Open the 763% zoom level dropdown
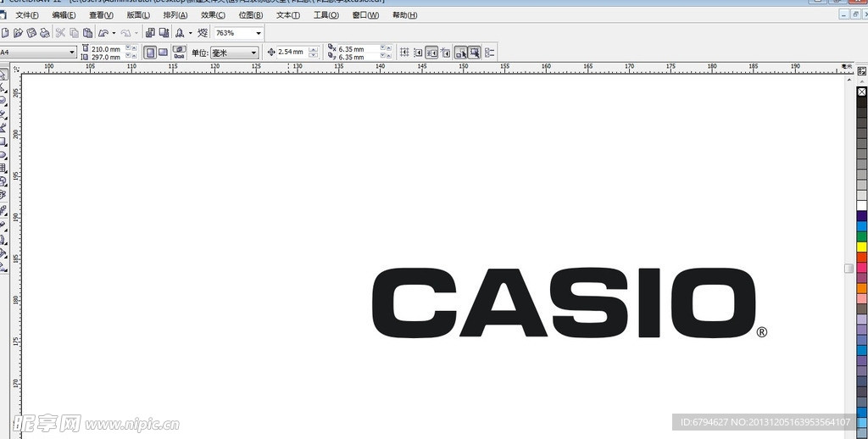This screenshot has width=868, height=439. tap(259, 33)
